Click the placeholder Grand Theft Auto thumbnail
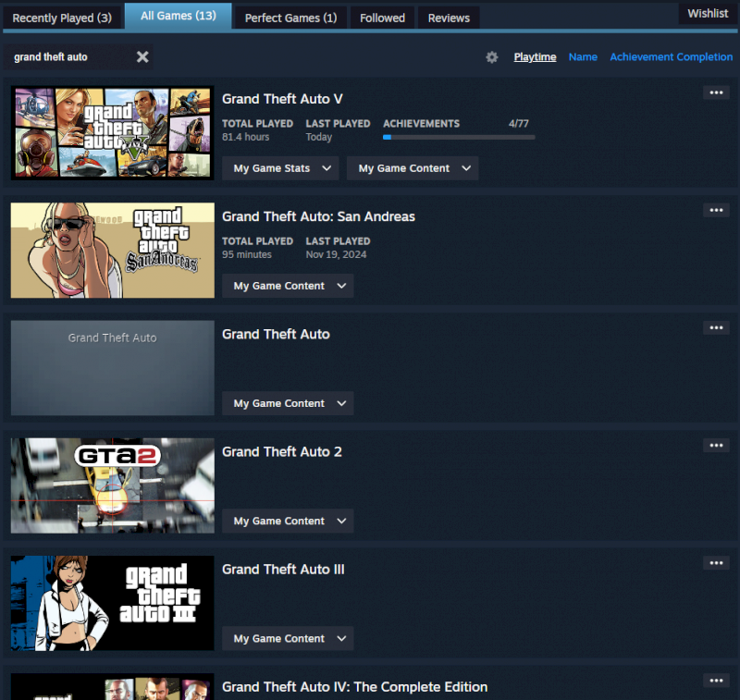This screenshot has width=740, height=700. pyautogui.click(x=112, y=368)
